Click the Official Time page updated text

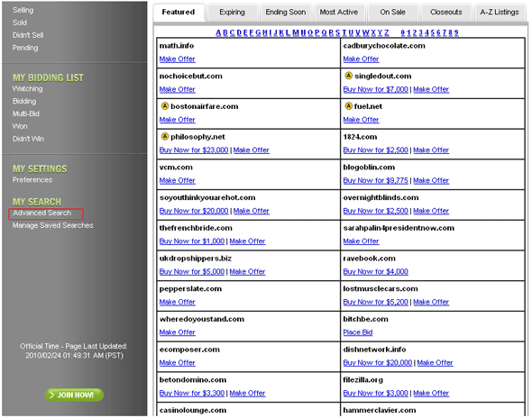tap(74, 350)
